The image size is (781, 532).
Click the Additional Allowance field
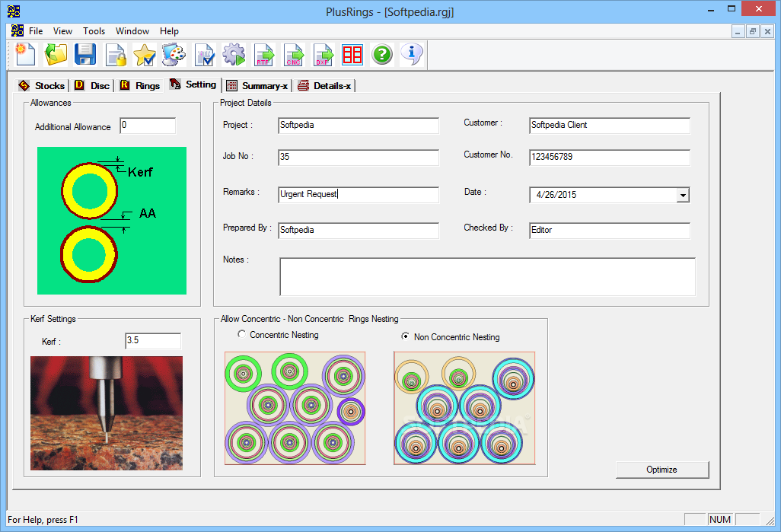coord(148,126)
